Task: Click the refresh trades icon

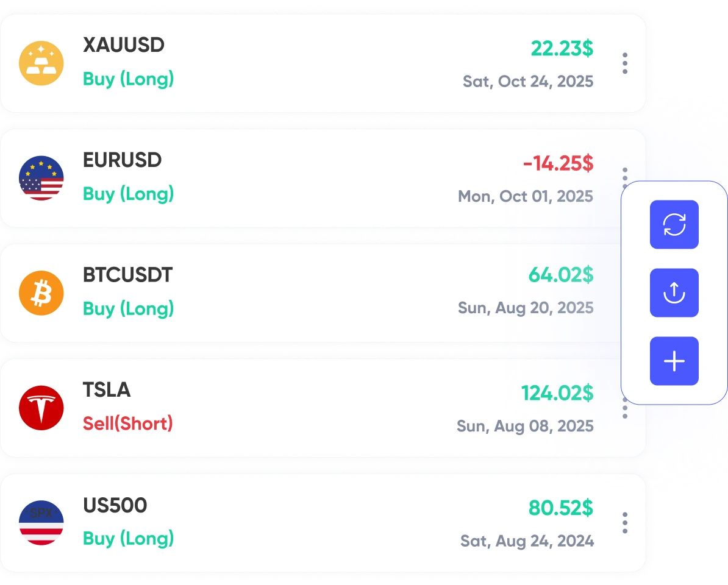Action: pos(674,224)
